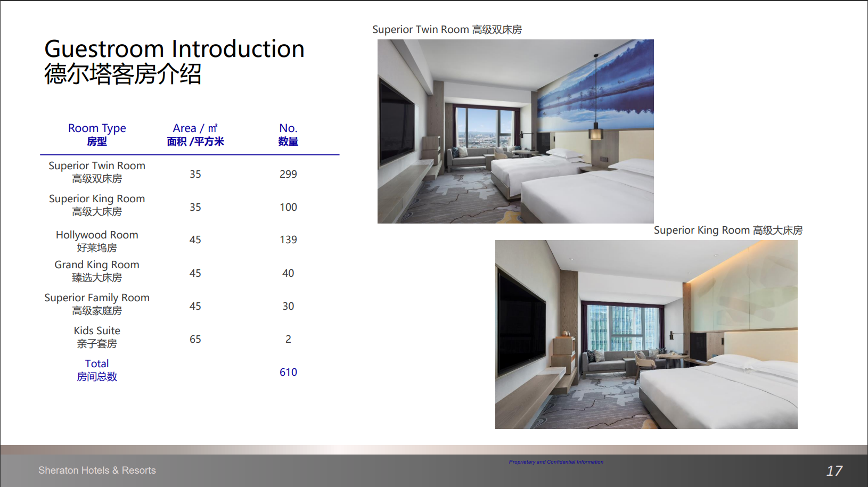The image size is (868, 487).
Task: Click the Superior Family Room area value 45
Action: (x=195, y=306)
